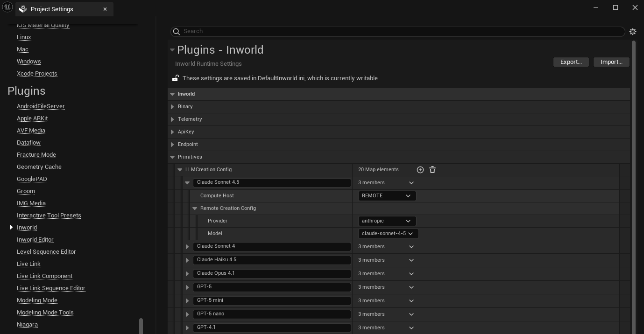Remove all map elements with trash icon
Viewport: 644px width, 334px height.
click(x=432, y=170)
